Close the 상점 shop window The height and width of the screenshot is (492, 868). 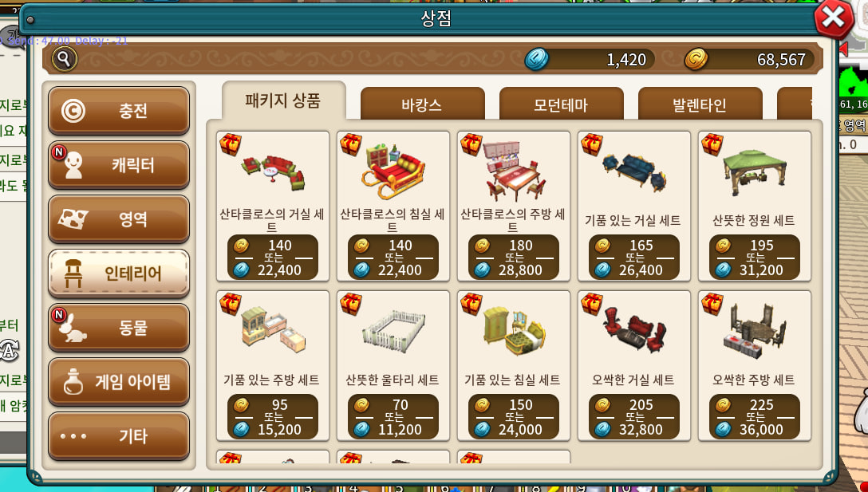833,18
